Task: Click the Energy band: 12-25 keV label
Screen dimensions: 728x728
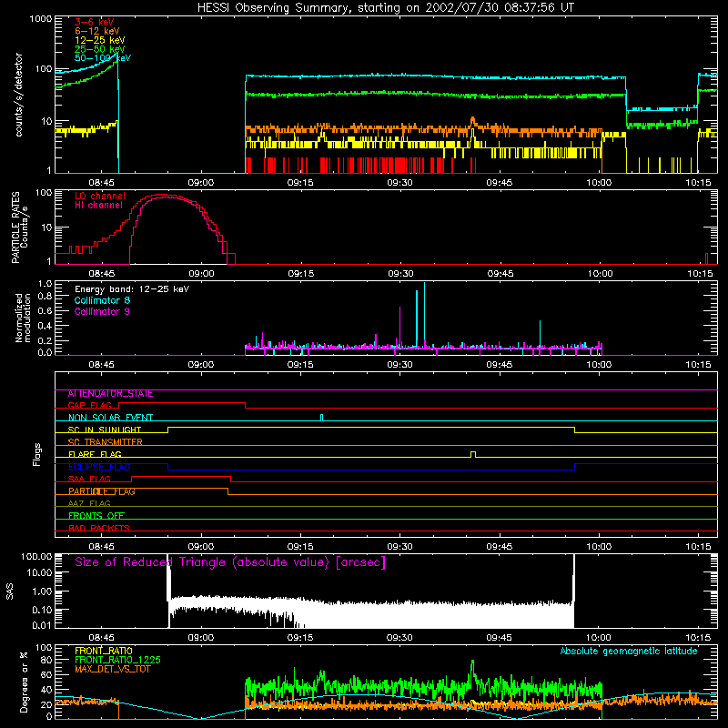Action: (x=132, y=289)
